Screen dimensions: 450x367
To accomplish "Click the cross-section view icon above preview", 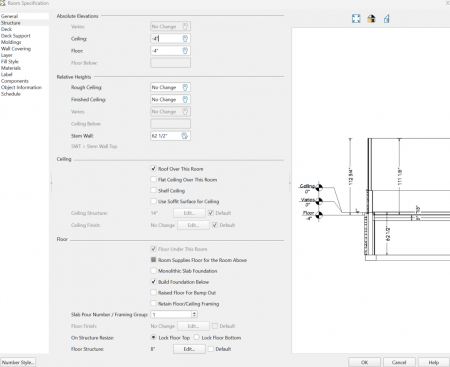I will (387, 19).
